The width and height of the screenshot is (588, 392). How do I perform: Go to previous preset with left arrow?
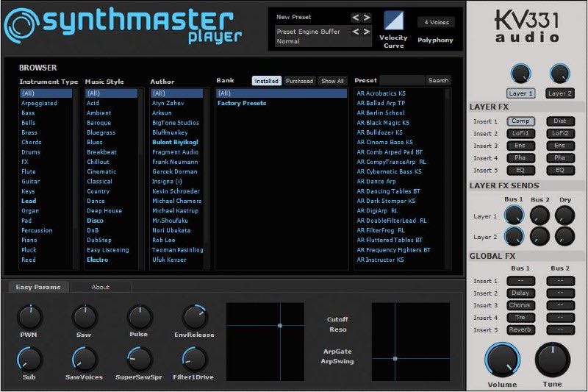click(x=356, y=17)
